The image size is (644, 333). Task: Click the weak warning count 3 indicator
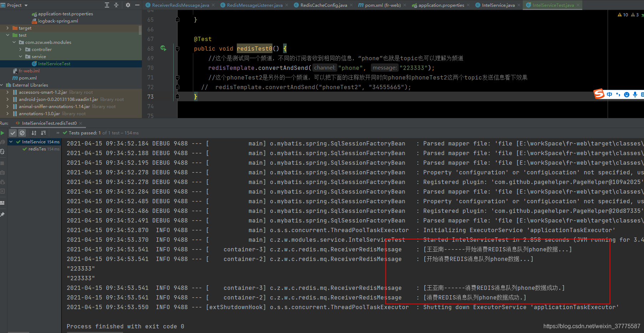(x=635, y=15)
